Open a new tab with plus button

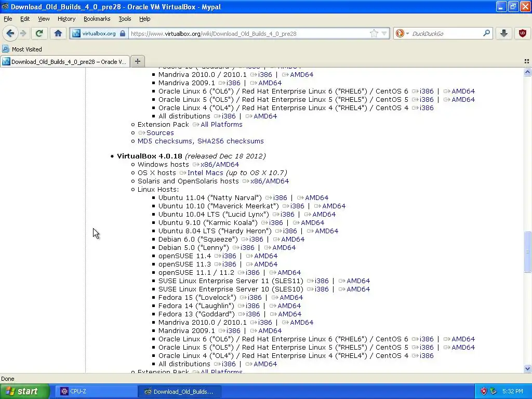[137, 61]
